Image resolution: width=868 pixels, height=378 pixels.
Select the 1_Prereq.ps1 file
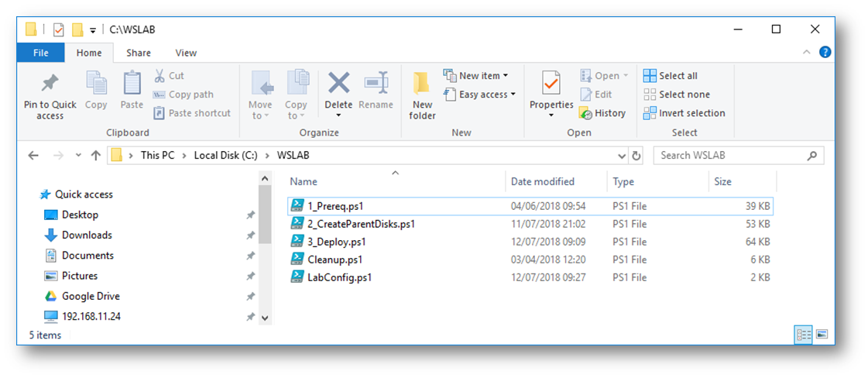(531, 207)
